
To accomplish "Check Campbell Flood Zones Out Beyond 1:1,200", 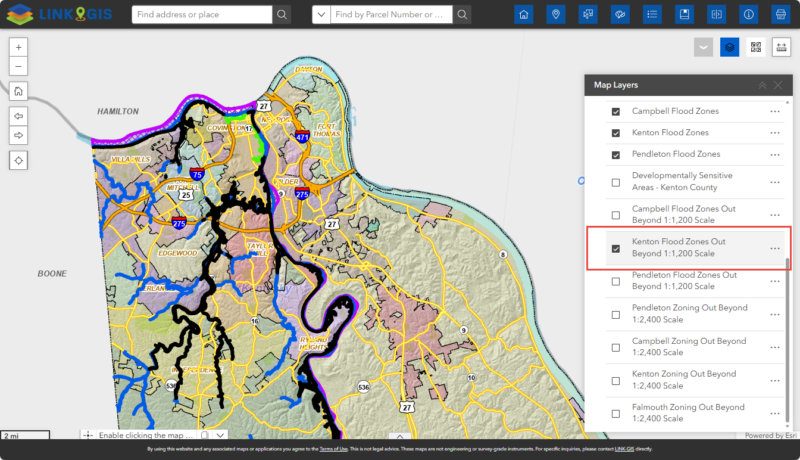I will [x=616, y=215].
